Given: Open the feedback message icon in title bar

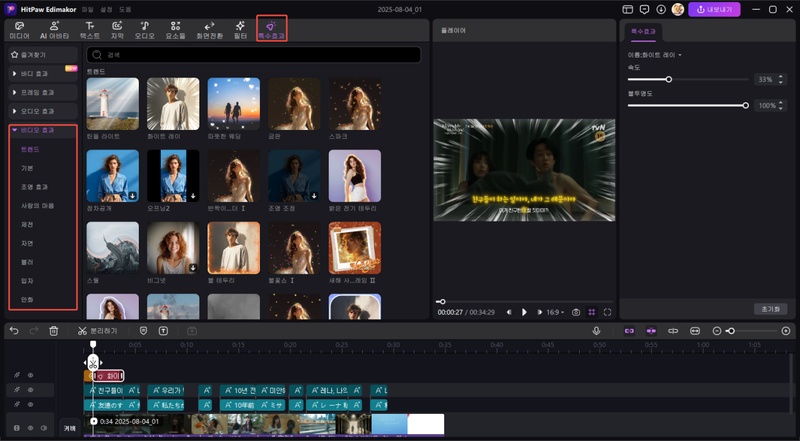Looking at the screenshot, I should pos(644,9).
